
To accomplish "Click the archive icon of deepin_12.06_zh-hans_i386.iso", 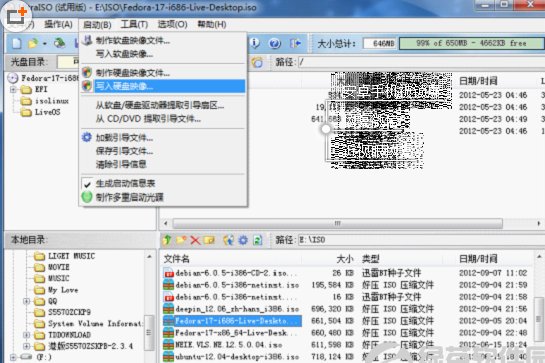I will (169, 309).
